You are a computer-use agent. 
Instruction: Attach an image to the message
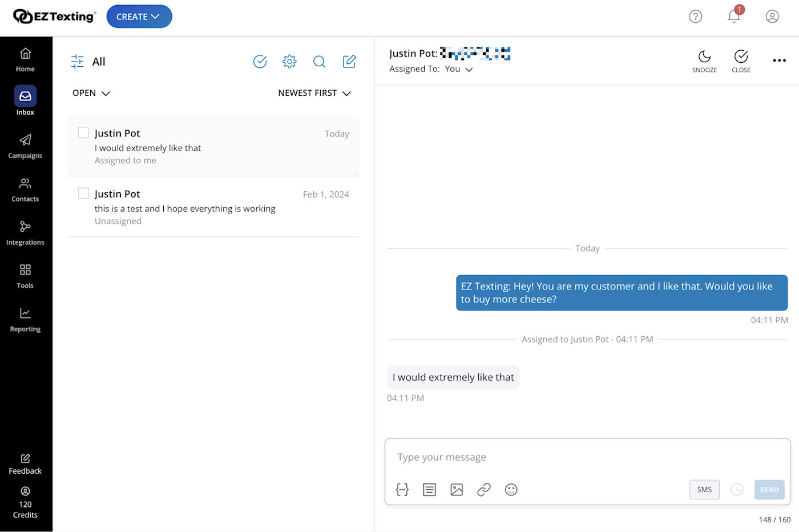coord(457,489)
